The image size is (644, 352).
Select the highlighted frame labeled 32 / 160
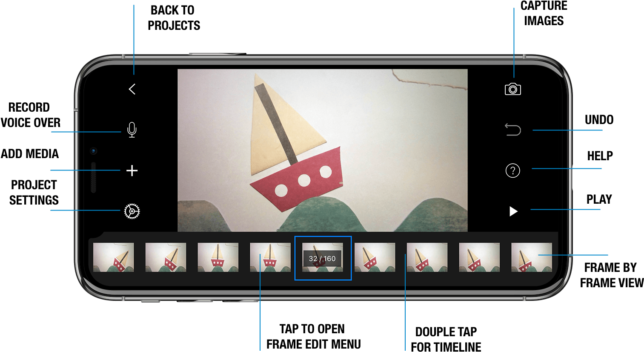323,258
